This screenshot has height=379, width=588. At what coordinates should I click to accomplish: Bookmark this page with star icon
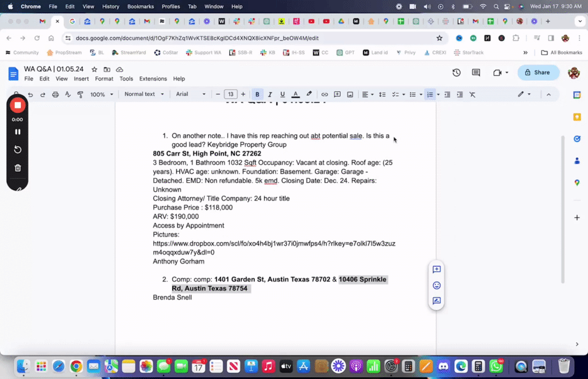[439, 38]
